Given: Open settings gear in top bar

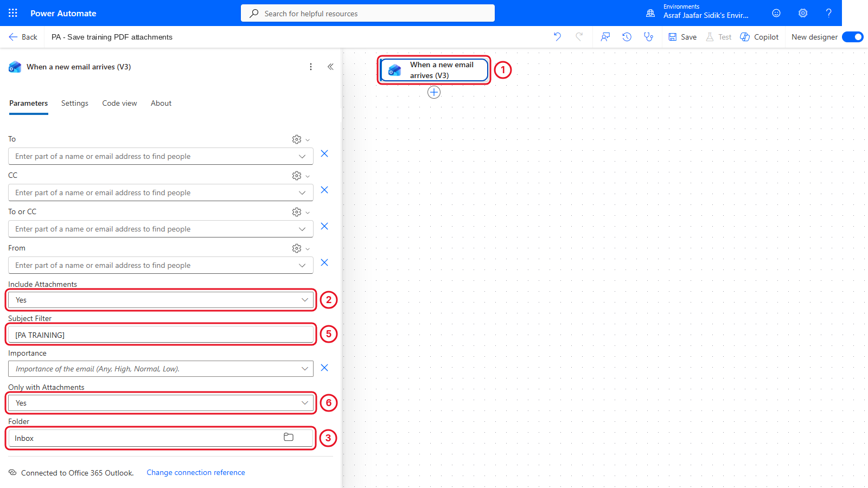Looking at the screenshot, I should point(803,13).
